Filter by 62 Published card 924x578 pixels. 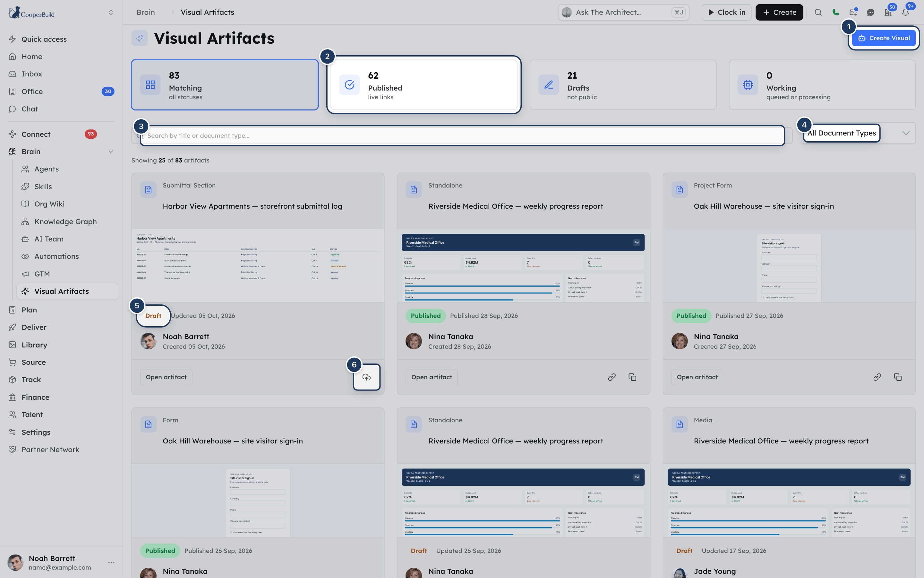424,85
